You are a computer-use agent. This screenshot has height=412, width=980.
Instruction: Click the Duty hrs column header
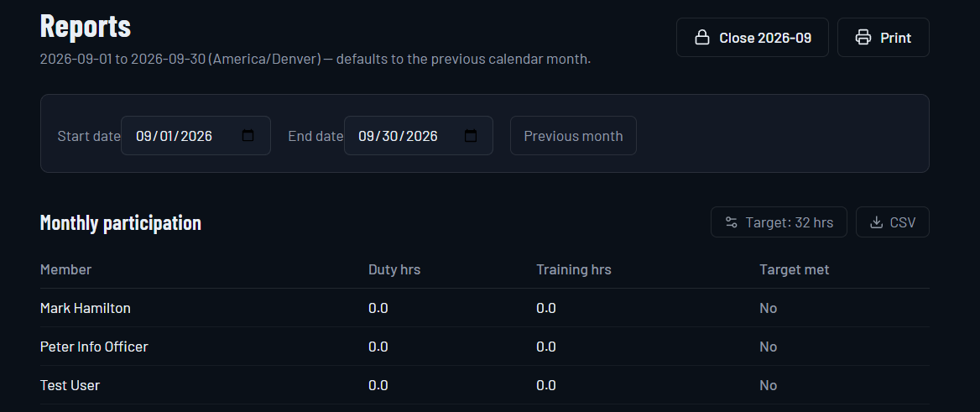click(x=394, y=269)
